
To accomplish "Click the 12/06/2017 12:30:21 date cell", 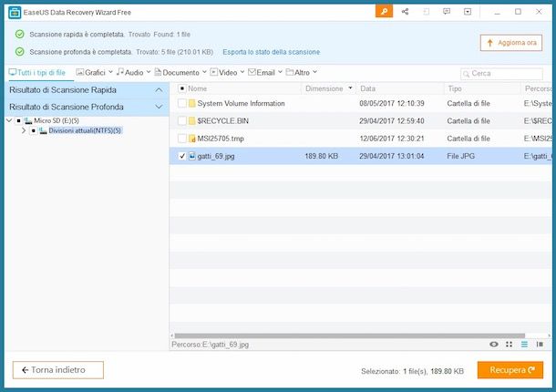I will click(392, 139).
